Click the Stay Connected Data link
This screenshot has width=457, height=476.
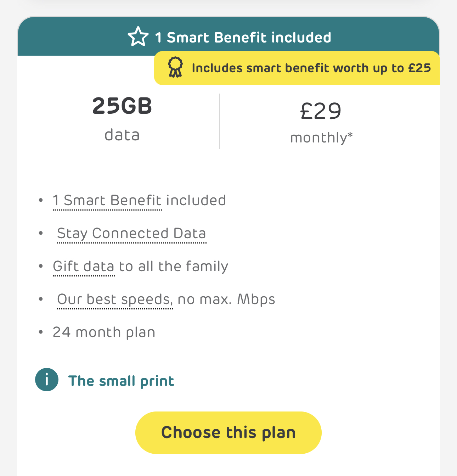tap(131, 234)
